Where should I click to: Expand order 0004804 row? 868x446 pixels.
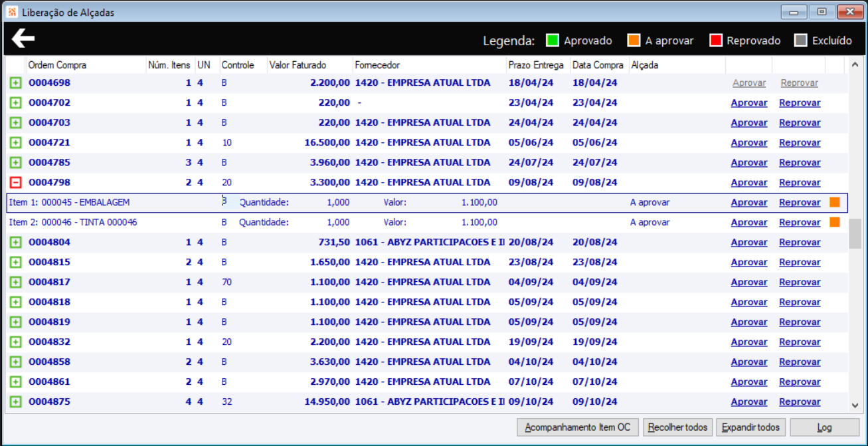[15, 243]
